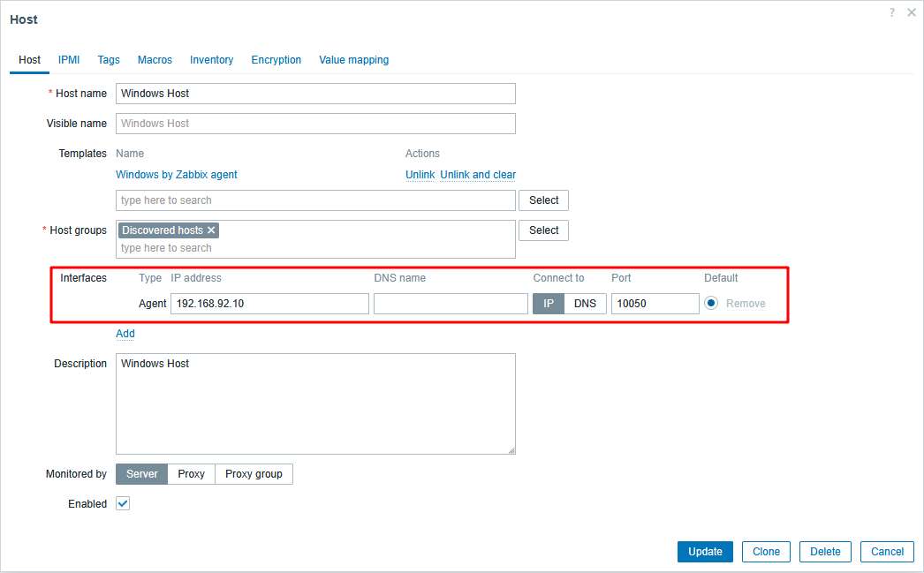This screenshot has width=924, height=573.
Task: Click the help question mark icon
Action: click(x=891, y=12)
